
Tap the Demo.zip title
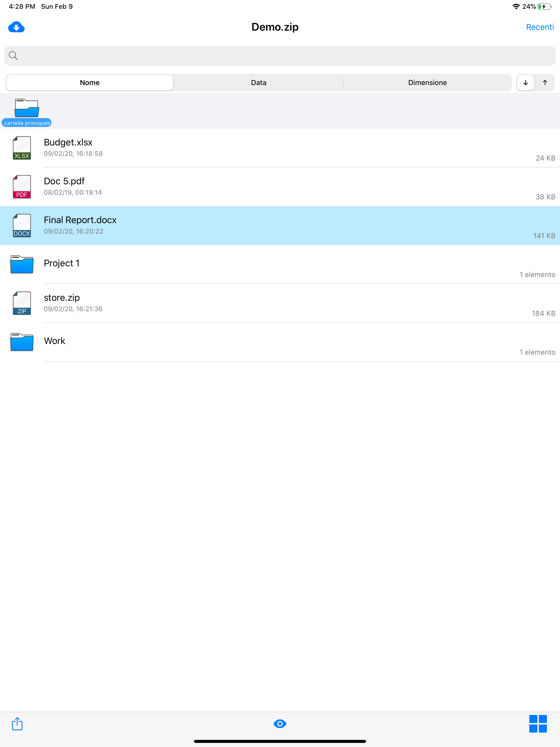pos(275,27)
